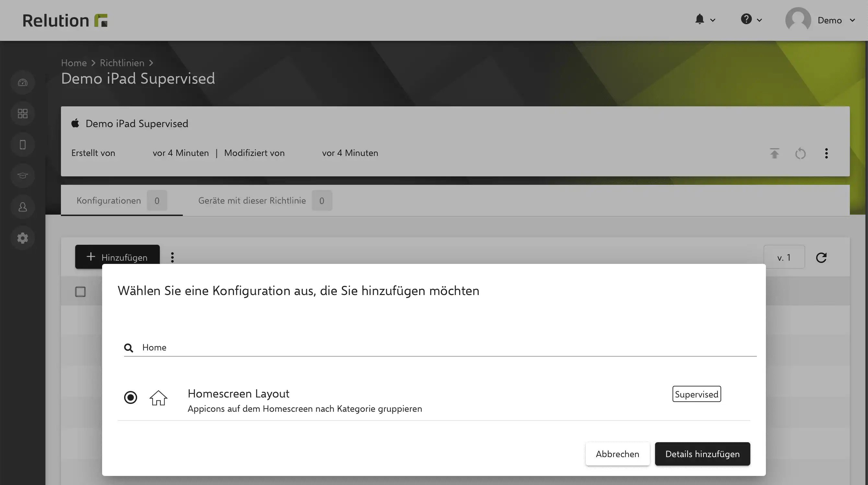Click the Relution logo
The image size is (868, 485).
tap(65, 20)
